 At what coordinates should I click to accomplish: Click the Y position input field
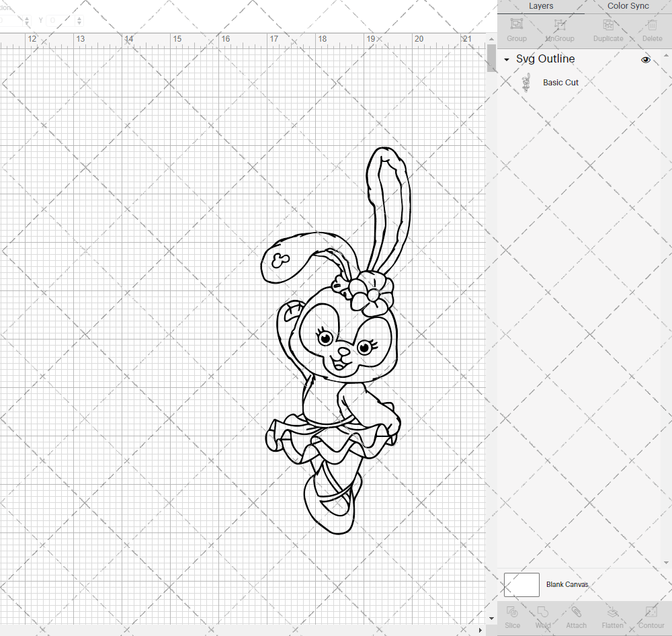click(x=60, y=20)
